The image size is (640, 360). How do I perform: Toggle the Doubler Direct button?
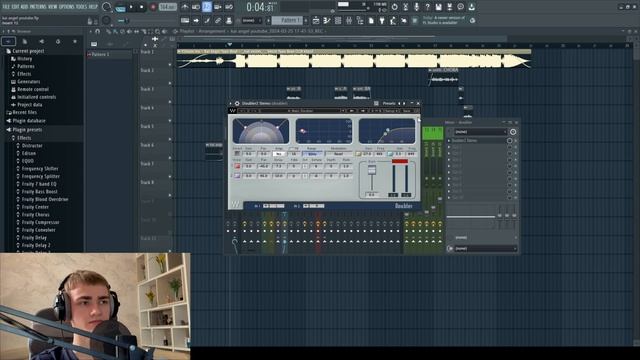pyautogui.click(x=237, y=153)
